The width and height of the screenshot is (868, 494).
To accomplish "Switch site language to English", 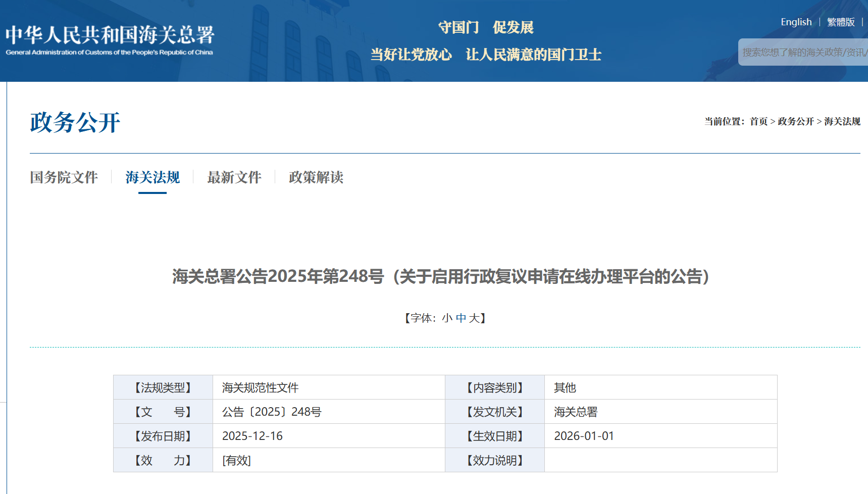I will pos(796,22).
